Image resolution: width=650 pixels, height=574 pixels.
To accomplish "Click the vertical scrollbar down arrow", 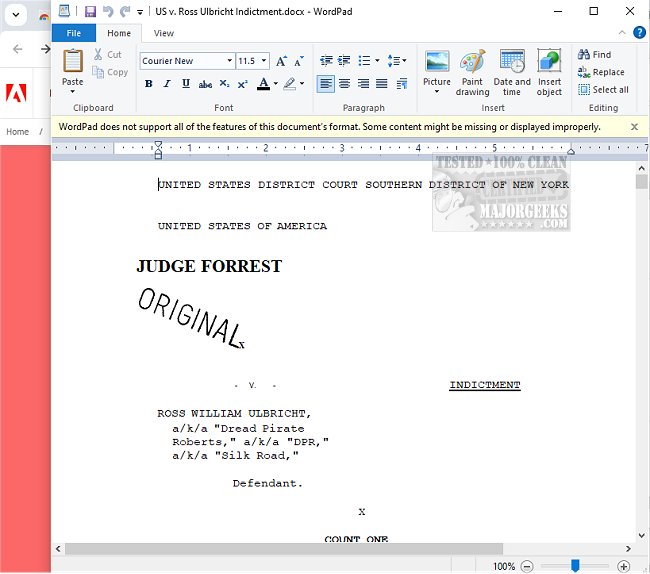I will click(641, 535).
